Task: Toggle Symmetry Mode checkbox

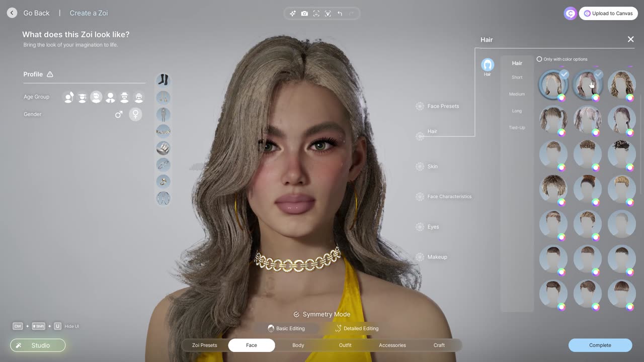Action: click(296, 315)
